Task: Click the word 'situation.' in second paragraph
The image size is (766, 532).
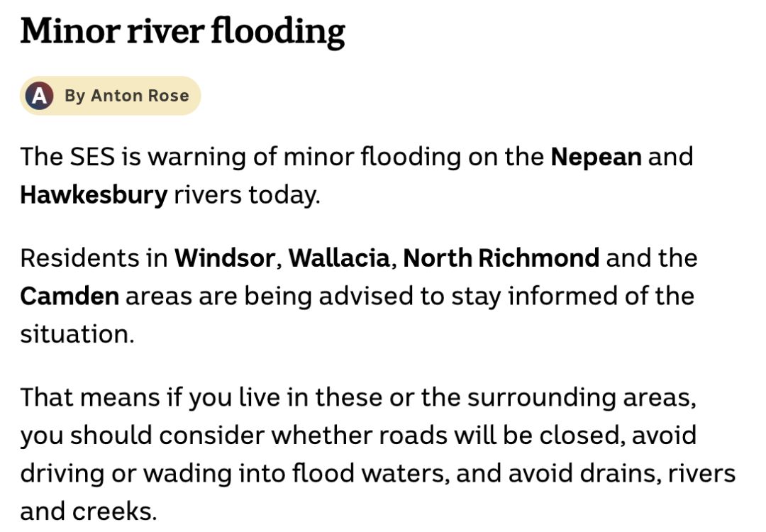Action: pyautogui.click(x=77, y=335)
